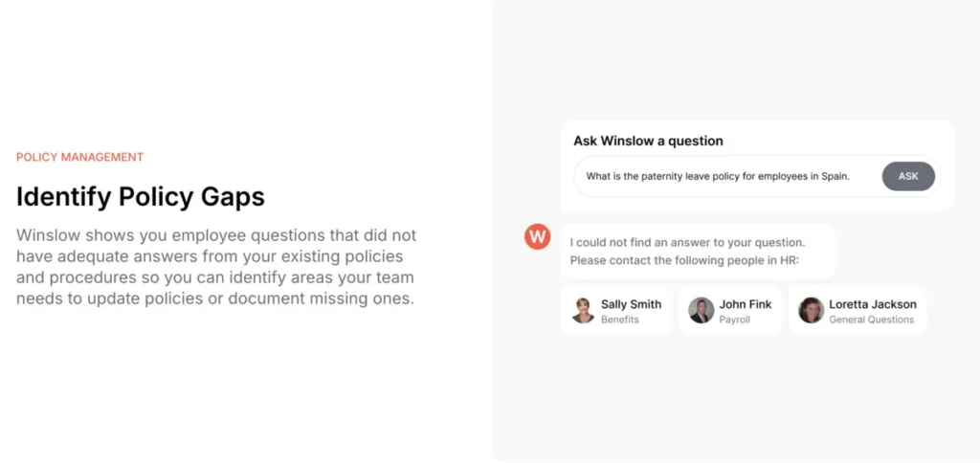This screenshot has width=980, height=463.
Task: Click the Benefits label under Sally Smith
Action: (x=620, y=320)
